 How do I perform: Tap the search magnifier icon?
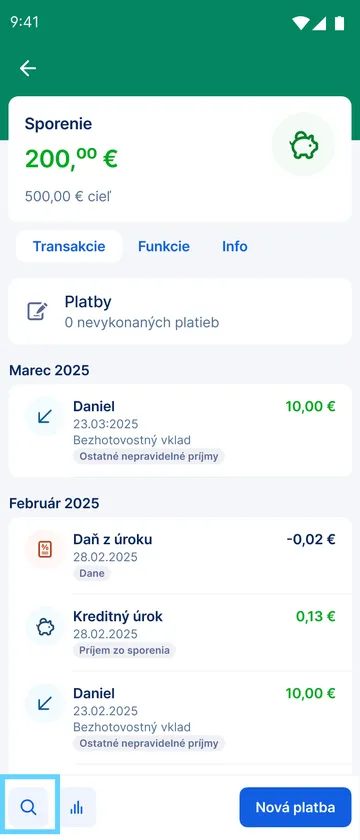coord(28,807)
